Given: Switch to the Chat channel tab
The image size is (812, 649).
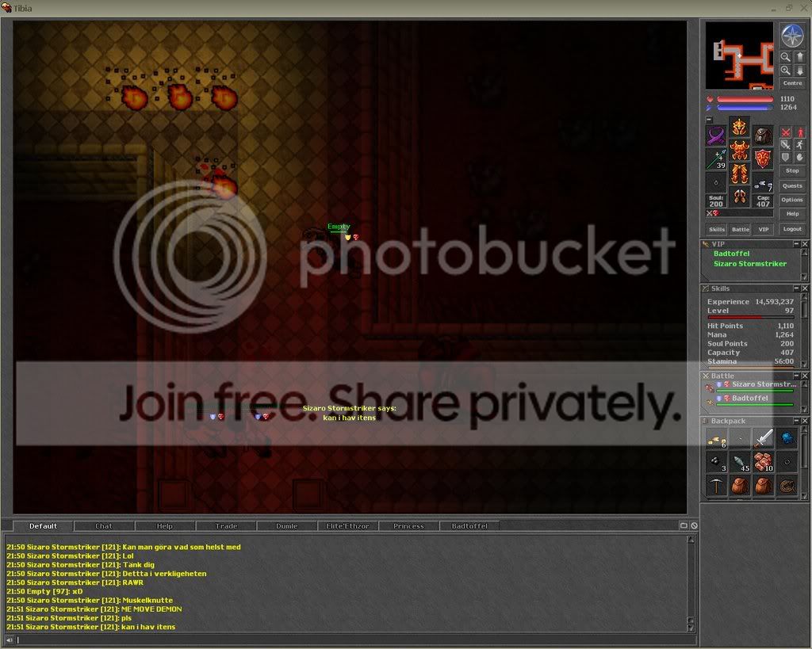Looking at the screenshot, I should click(104, 526).
